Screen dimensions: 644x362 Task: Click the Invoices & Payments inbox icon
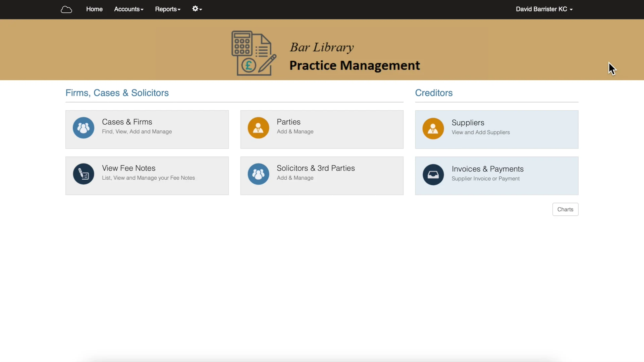pyautogui.click(x=433, y=175)
